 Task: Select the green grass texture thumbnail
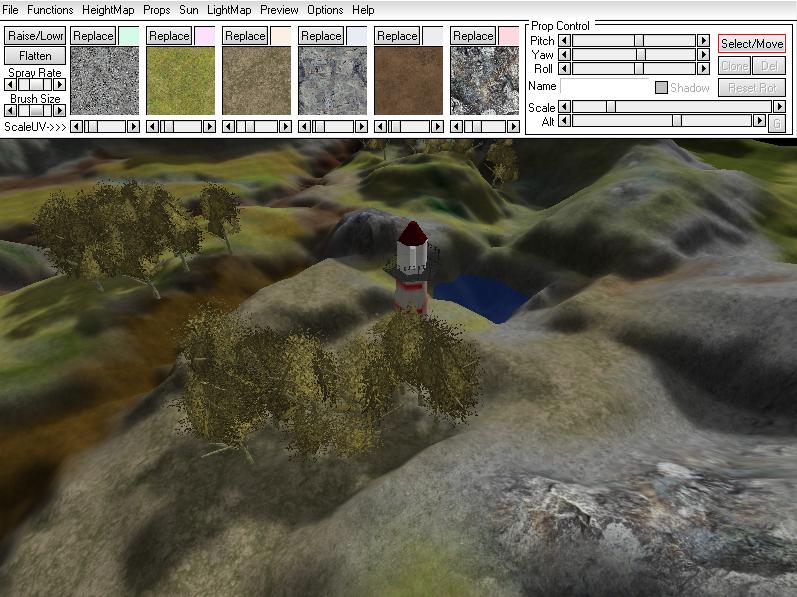click(180, 81)
